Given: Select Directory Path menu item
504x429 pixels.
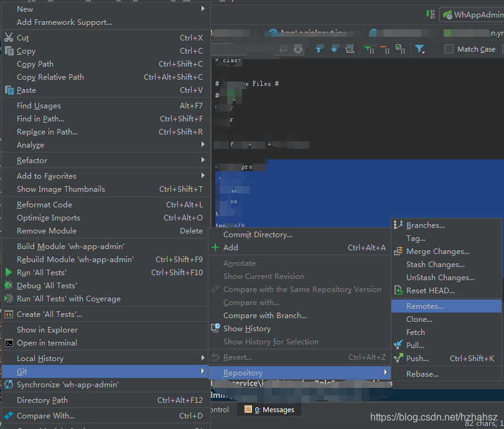Looking at the screenshot, I should point(106,400).
